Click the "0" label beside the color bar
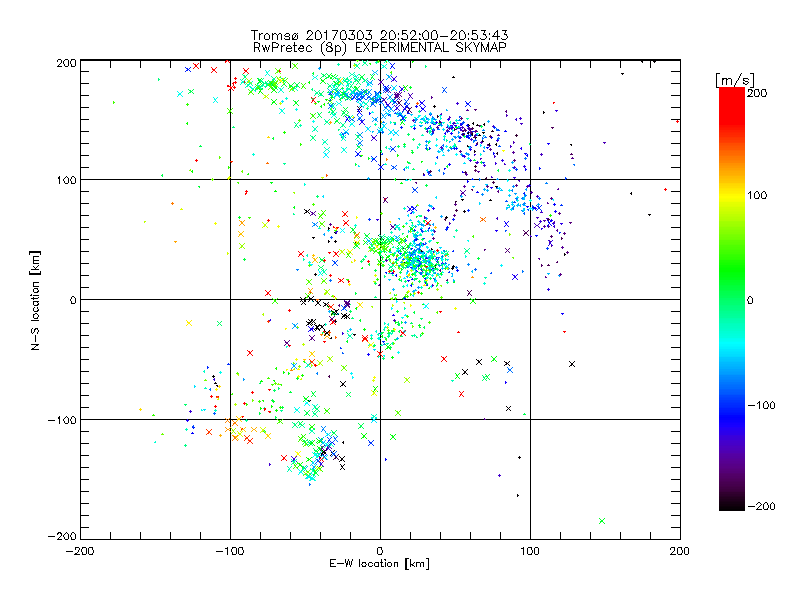This screenshot has height=600, width=800. click(750, 300)
